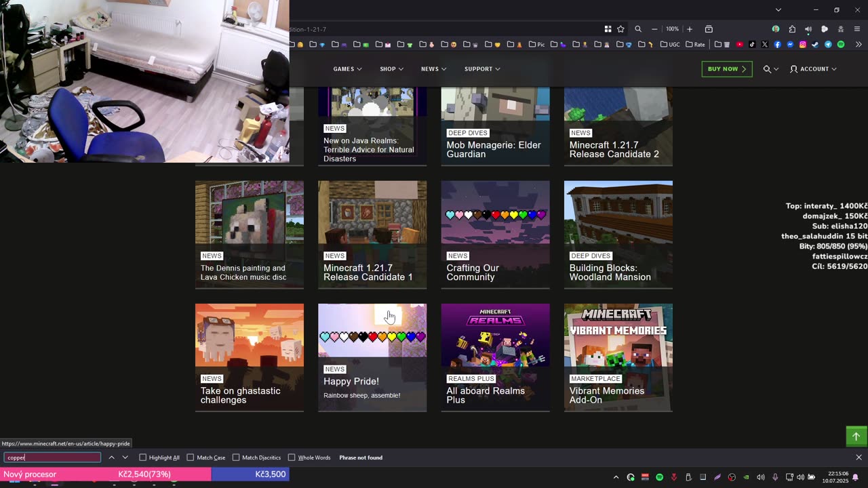The width and height of the screenshot is (868, 488).
Task: Open the YouTube bookmark
Action: click(x=740, y=45)
